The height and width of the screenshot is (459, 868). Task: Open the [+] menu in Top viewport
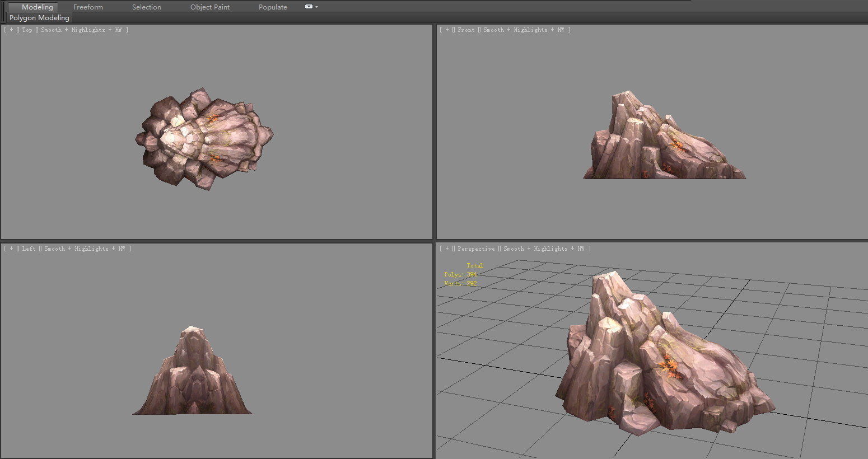pos(12,30)
